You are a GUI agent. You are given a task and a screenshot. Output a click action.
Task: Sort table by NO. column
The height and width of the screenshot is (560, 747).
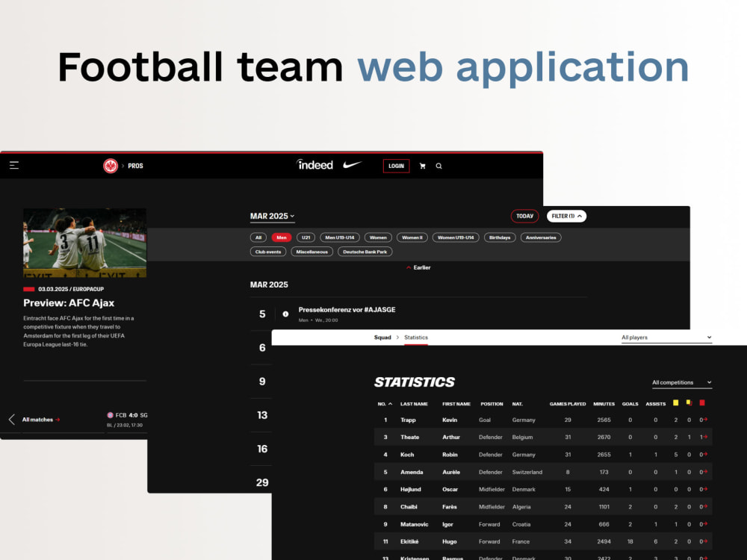tap(385, 404)
